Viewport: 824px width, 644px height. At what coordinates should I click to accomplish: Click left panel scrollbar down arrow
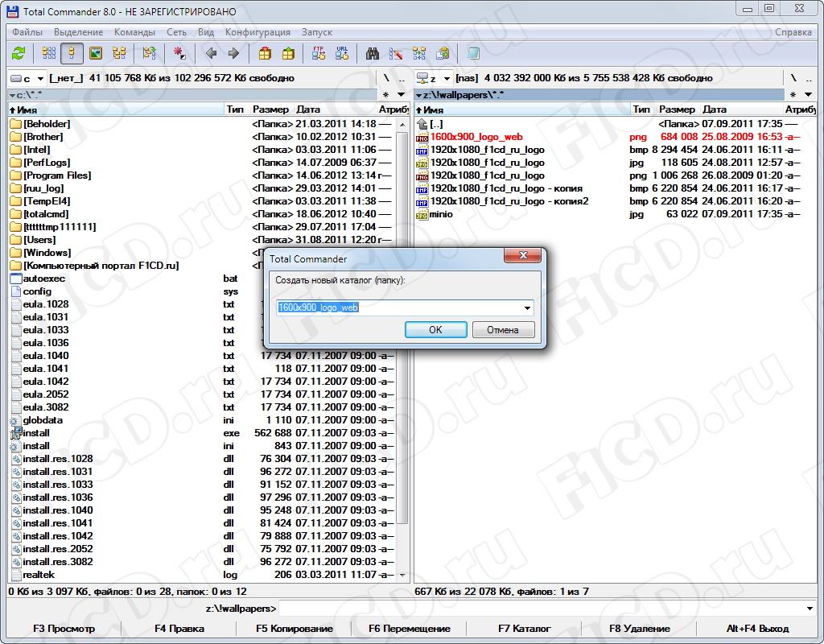pos(403,575)
